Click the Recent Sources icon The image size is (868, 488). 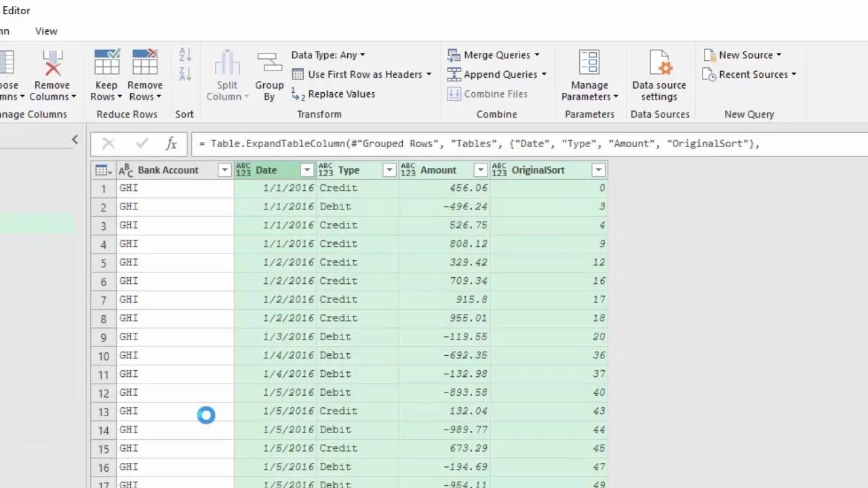(709, 75)
